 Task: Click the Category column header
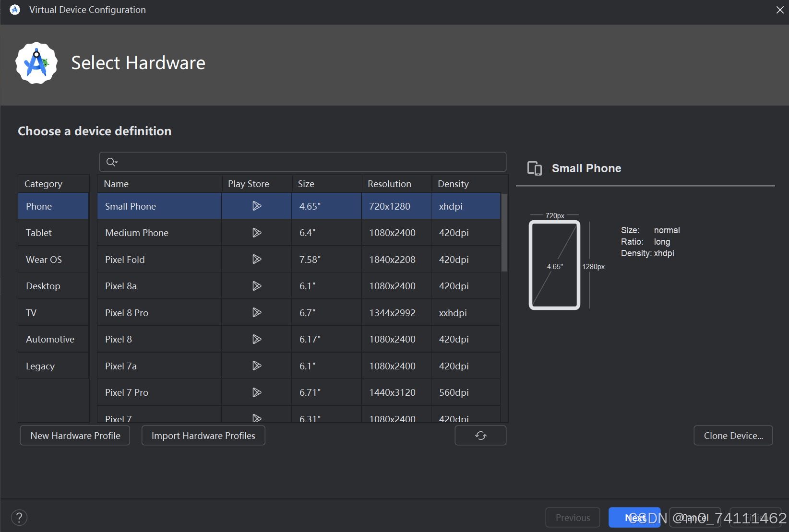click(53, 184)
